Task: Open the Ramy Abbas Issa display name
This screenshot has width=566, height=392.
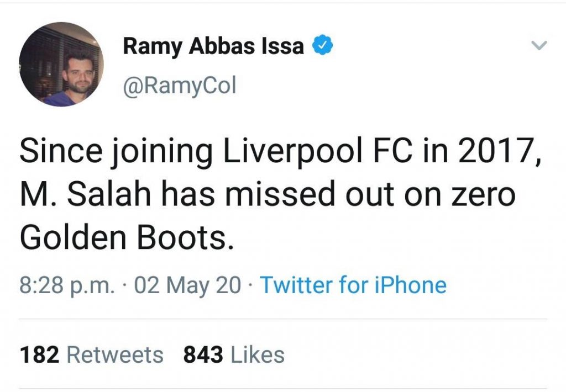Action: 213,46
